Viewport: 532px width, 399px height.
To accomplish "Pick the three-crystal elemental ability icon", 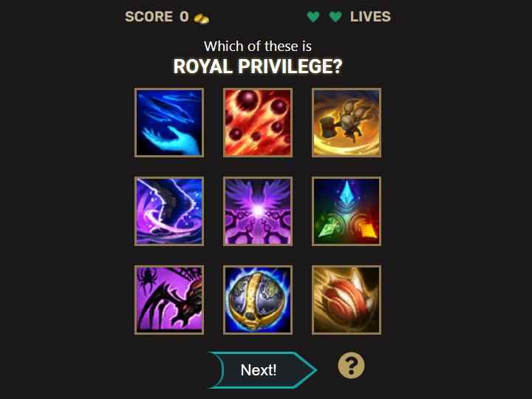I will coord(347,211).
